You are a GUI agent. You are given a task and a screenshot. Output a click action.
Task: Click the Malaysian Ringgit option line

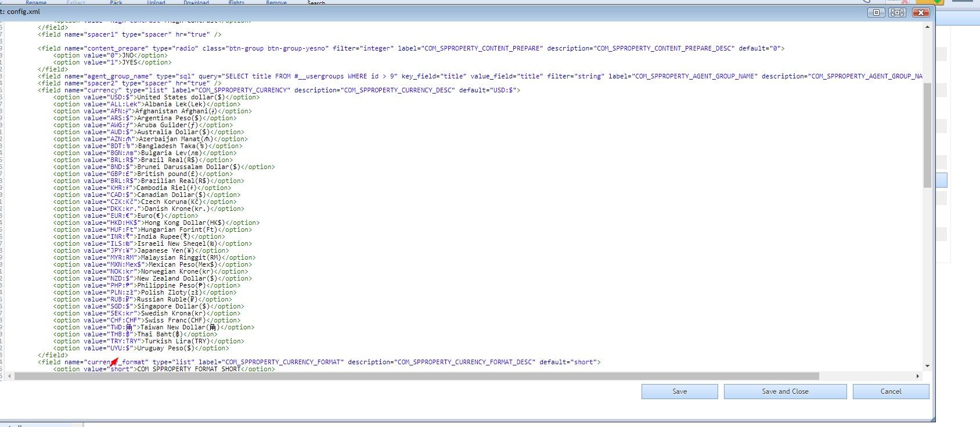click(x=154, y=257)
